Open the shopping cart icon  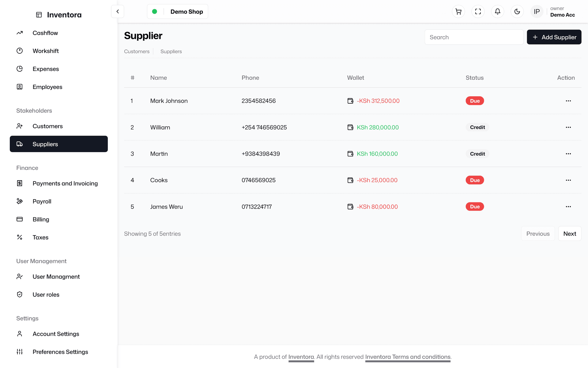coord(458,12)
